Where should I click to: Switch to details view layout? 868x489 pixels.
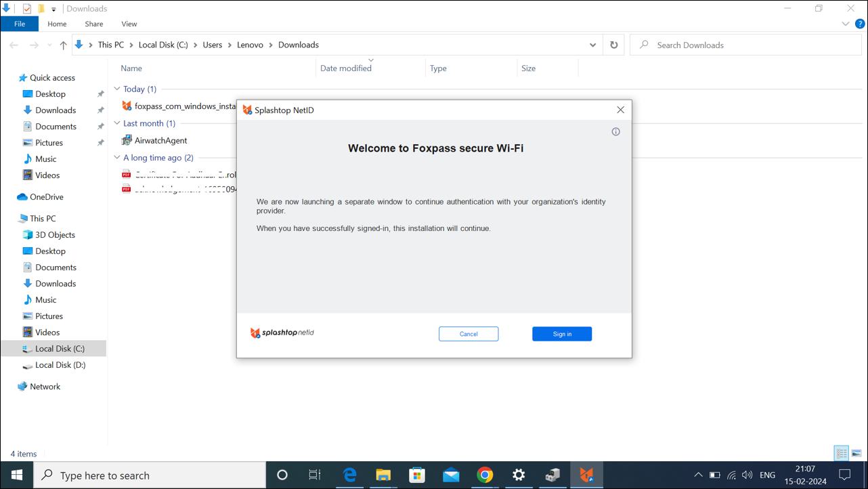(842, 454)
